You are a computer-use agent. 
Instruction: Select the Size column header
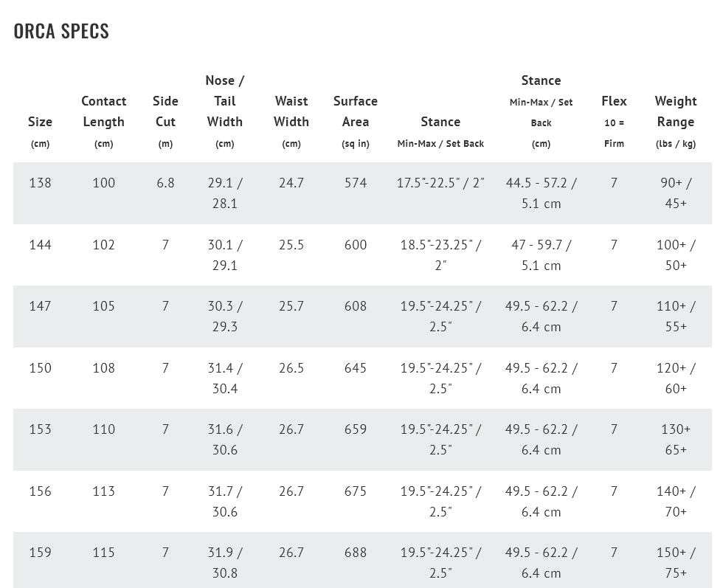point(40,131)
